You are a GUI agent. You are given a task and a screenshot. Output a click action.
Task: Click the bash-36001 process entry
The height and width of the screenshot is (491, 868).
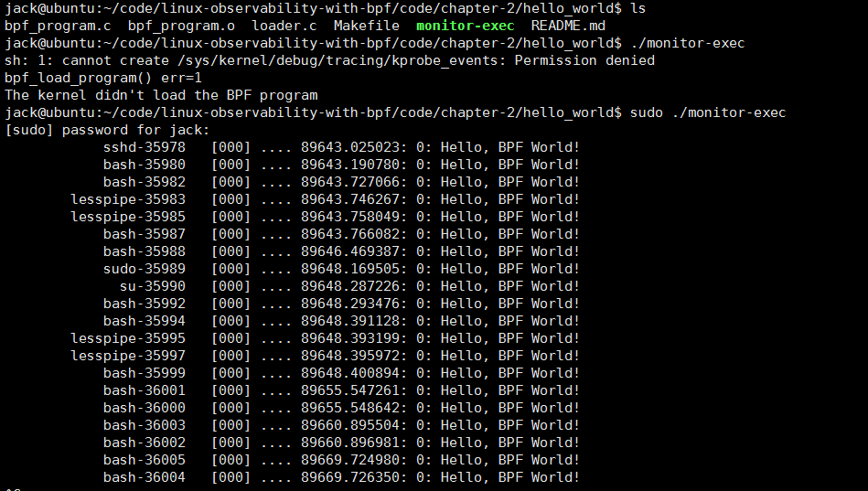(144, 390)
